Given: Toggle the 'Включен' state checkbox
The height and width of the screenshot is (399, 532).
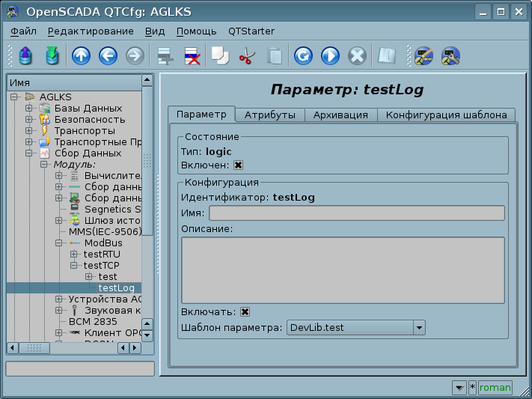Looking at the screenshot, I should (x=239, y=165).
